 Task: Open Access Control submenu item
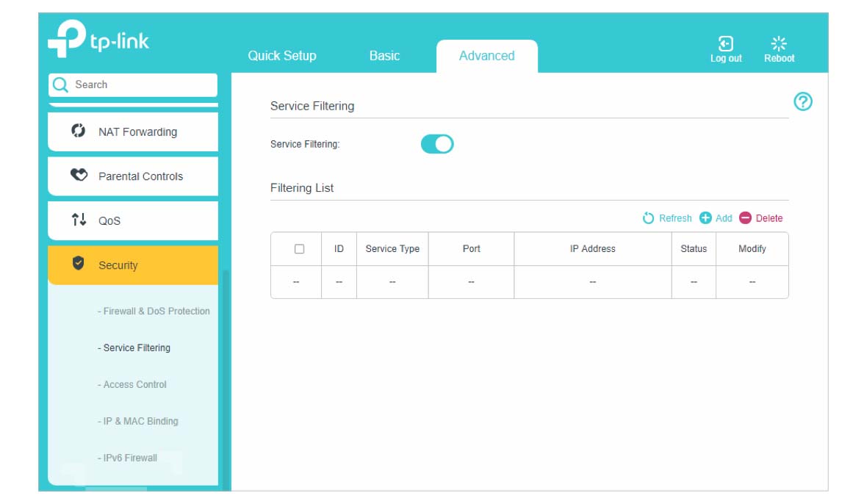(132, 384)
